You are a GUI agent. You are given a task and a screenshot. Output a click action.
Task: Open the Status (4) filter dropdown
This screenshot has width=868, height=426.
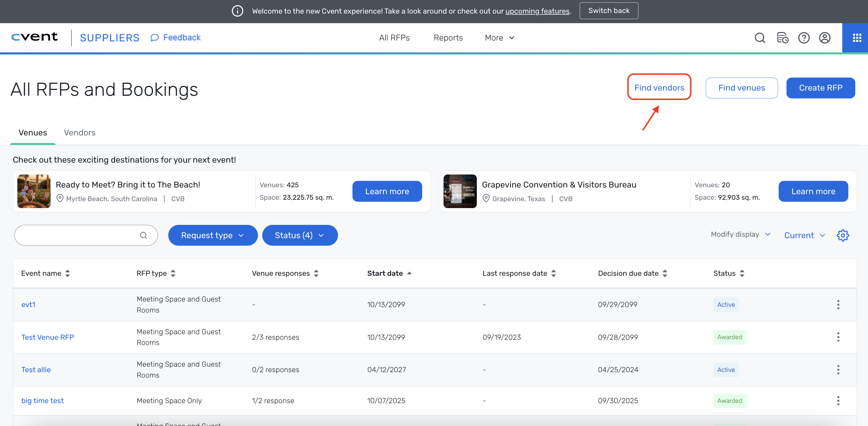[x=300, y=235]
